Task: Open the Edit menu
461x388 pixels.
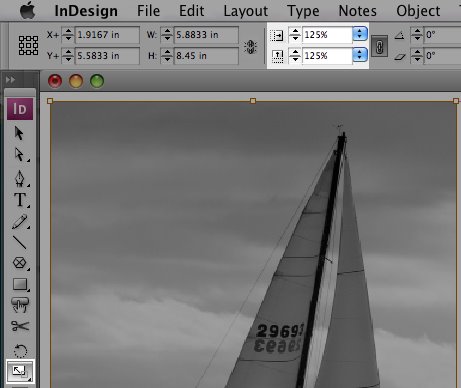Action: 191,11
